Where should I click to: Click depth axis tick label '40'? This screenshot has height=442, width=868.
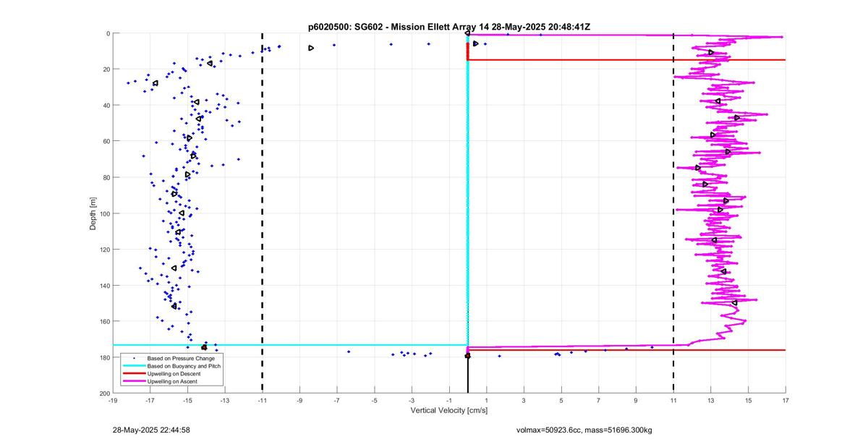(x=106, y=105)
